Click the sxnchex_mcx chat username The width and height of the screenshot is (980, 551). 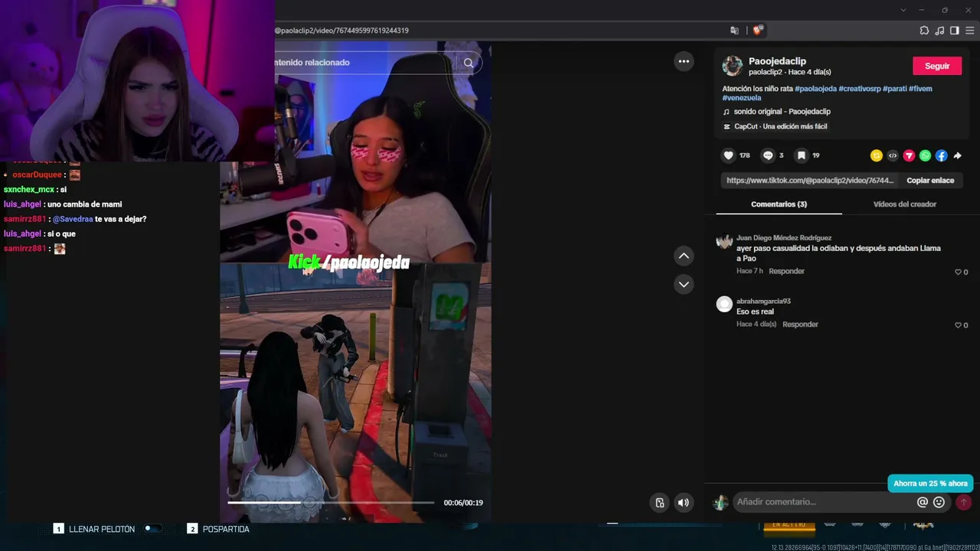tap(29, 190)
